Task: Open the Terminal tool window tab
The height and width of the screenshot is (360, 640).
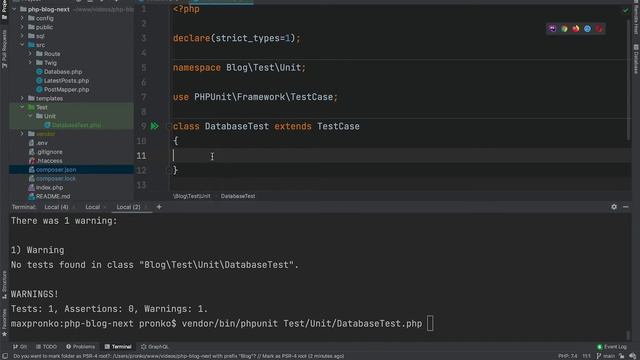Action: point(118,347)
